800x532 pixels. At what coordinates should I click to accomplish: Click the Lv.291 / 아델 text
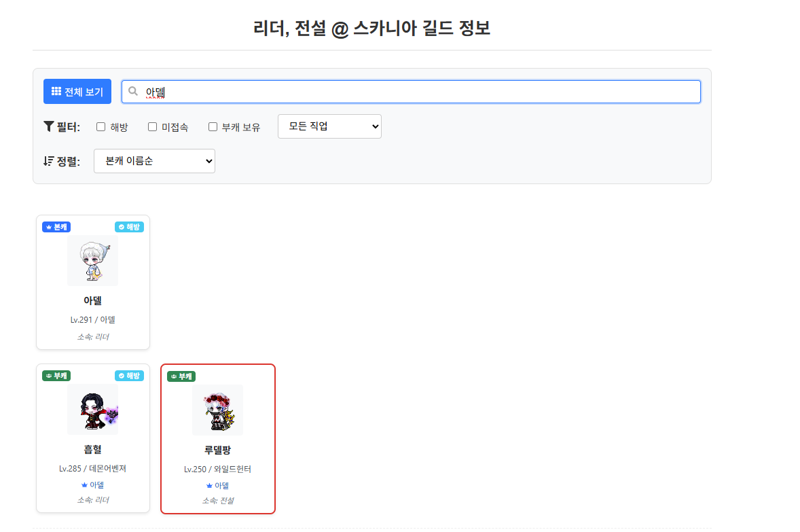[x=93, y=320]
